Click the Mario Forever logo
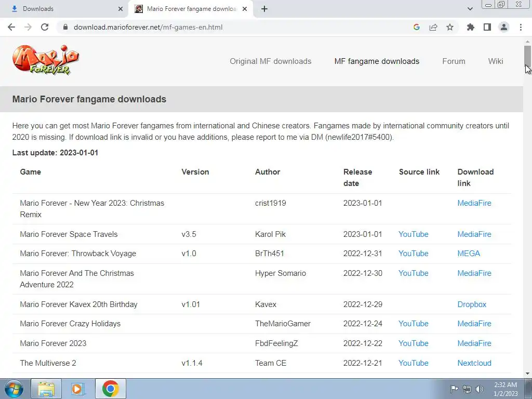 46,60
